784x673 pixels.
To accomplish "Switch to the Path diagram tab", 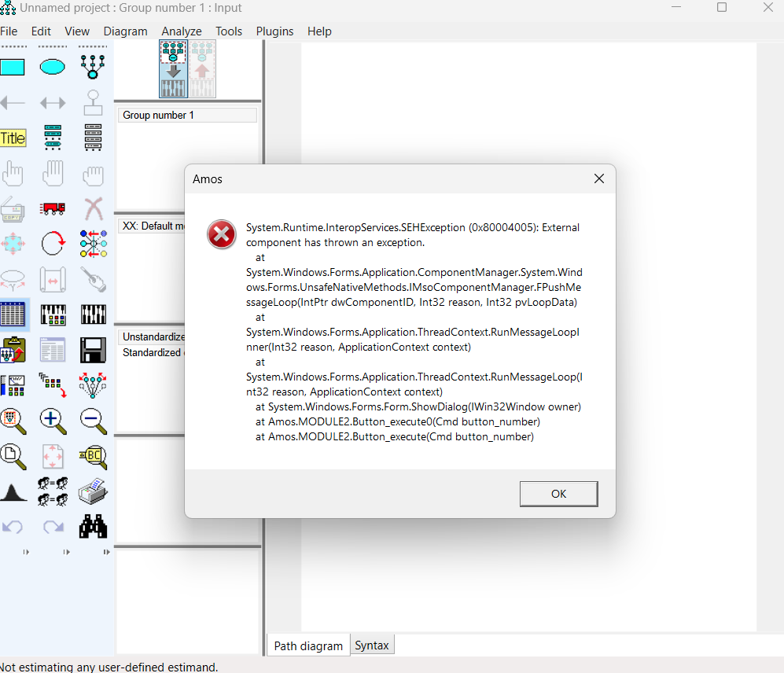I will click(x=308, y=646).
